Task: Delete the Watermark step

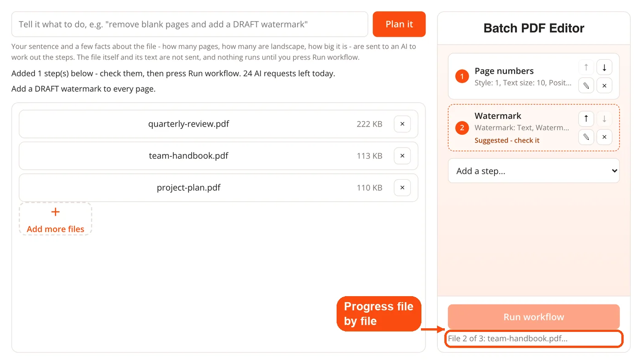Action: 604,137
